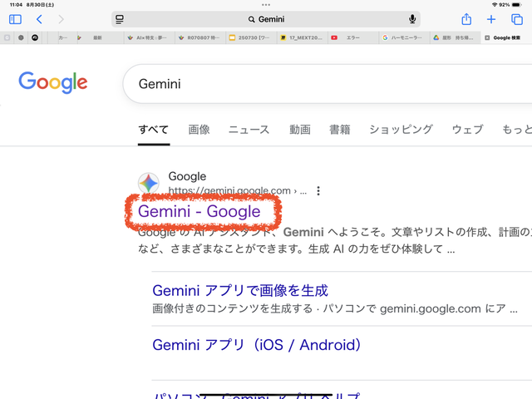Open the Gemini - Google result link

point(199,212)
